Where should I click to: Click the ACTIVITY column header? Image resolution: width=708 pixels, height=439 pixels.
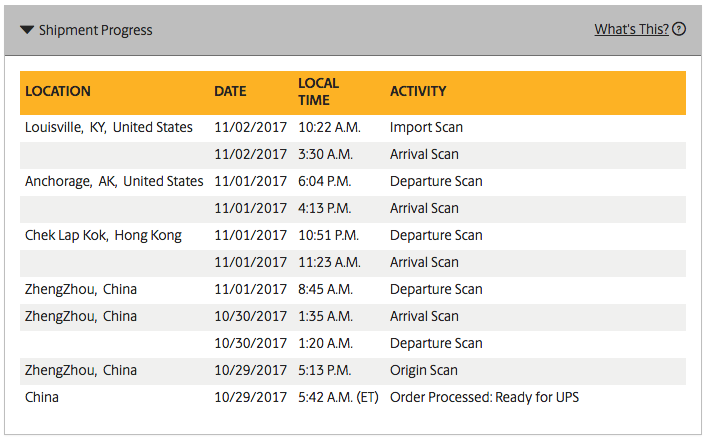pos(418,91)
